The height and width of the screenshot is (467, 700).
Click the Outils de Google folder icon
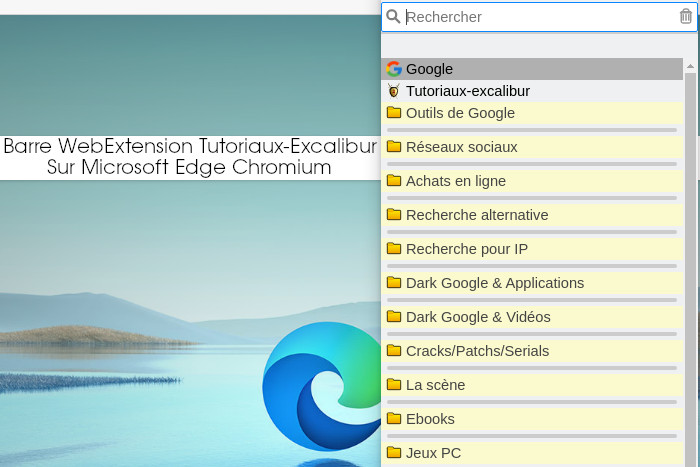point(394,113)
